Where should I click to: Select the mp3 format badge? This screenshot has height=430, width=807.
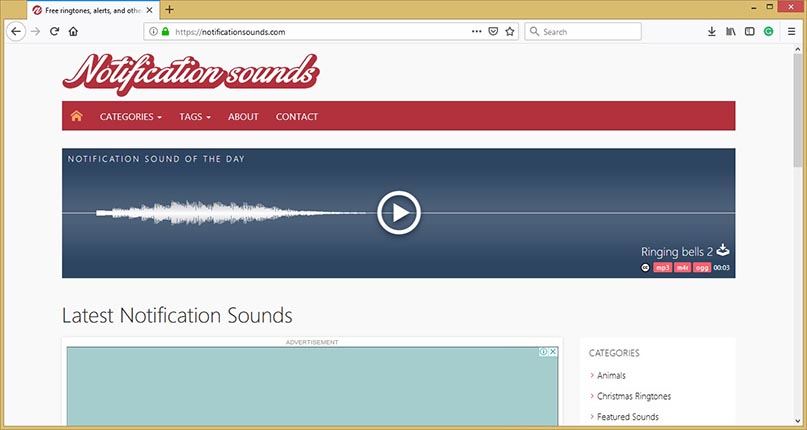pyautogui.click(x=662, y=268)
